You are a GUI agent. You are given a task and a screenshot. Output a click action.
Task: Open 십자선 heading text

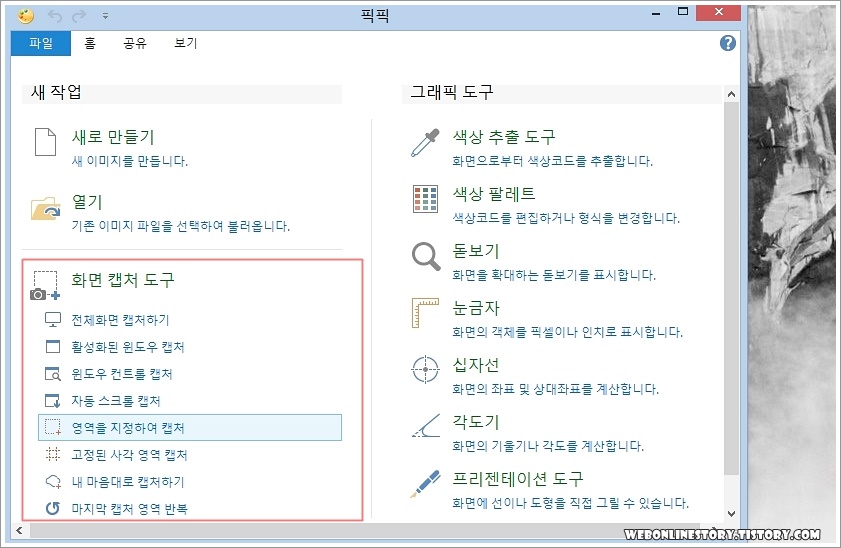(476, 365)
